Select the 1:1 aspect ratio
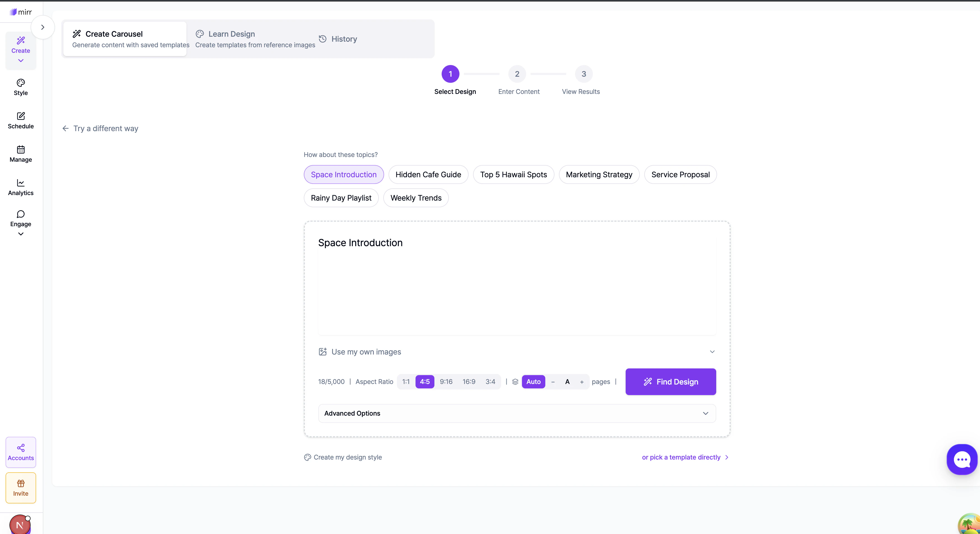The height and width of the screenshot is (534, 980). [406, 381]
